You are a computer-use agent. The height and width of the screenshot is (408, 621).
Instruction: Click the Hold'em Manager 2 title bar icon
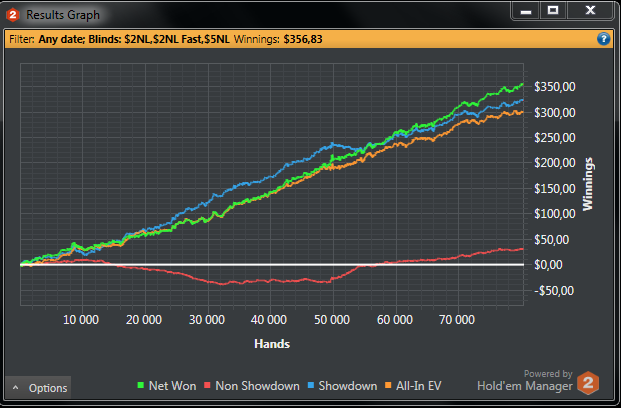pyautogui.click(x=13, y=15)
